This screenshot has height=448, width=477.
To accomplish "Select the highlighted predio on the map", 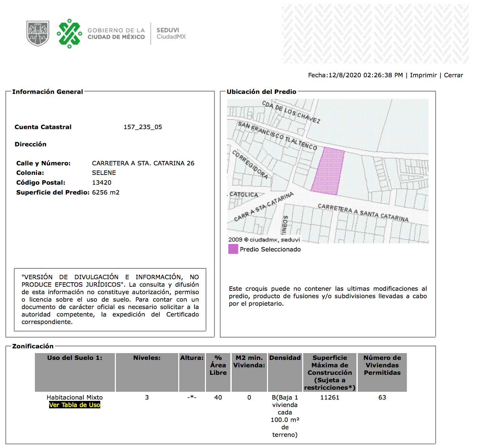I will [327, 171].
